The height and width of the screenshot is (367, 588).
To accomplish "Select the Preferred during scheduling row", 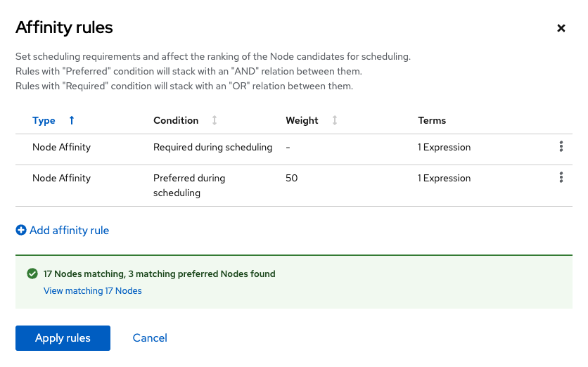I will tap(189, 185).
